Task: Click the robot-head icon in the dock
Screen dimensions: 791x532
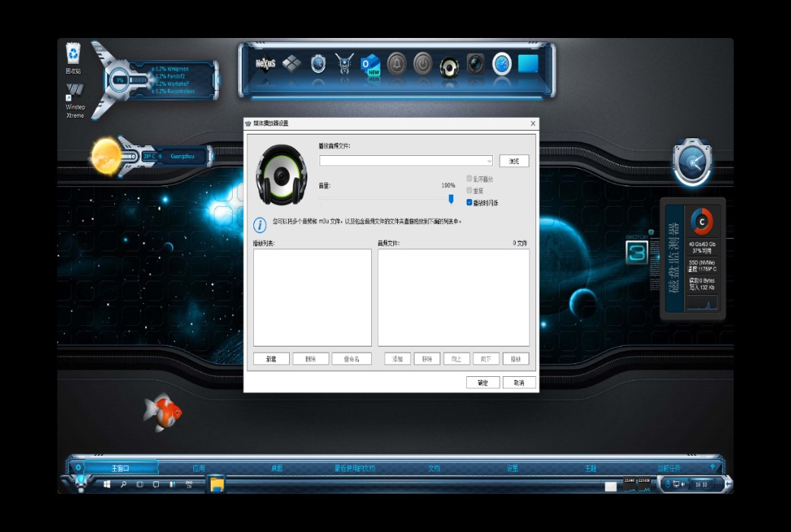Action: pyautogui.click(x=345, y=65)
